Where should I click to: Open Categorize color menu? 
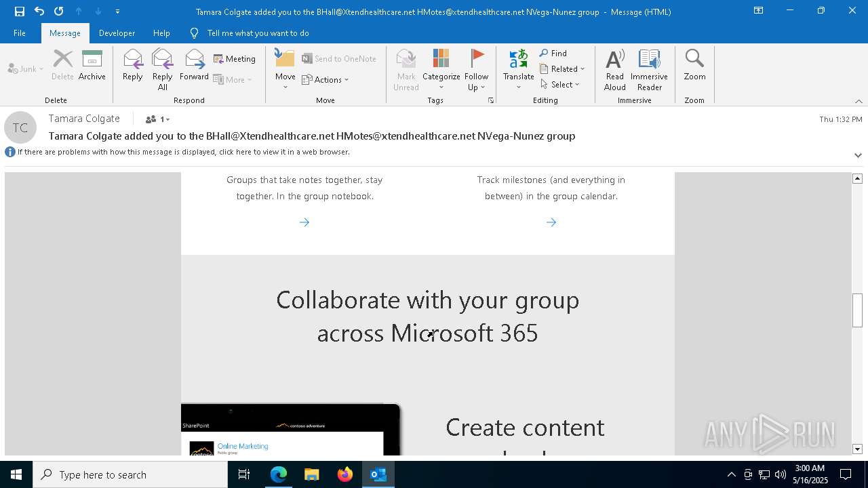point(441,70)
